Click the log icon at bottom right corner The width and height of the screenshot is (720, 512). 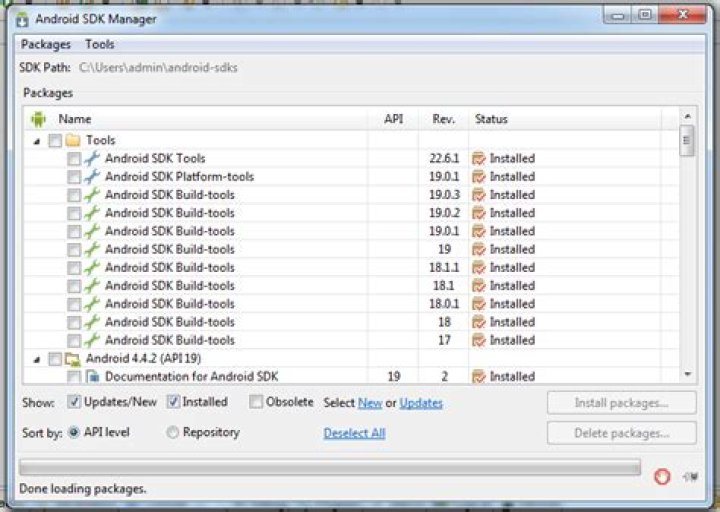point(691,477)
